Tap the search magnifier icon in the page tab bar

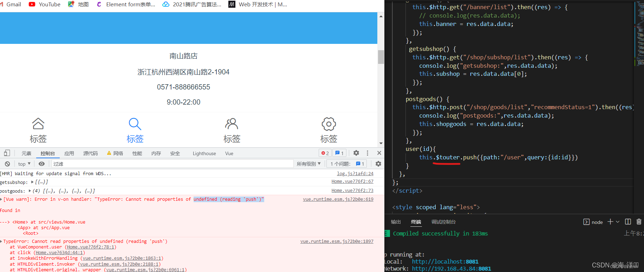coord(135,124)
